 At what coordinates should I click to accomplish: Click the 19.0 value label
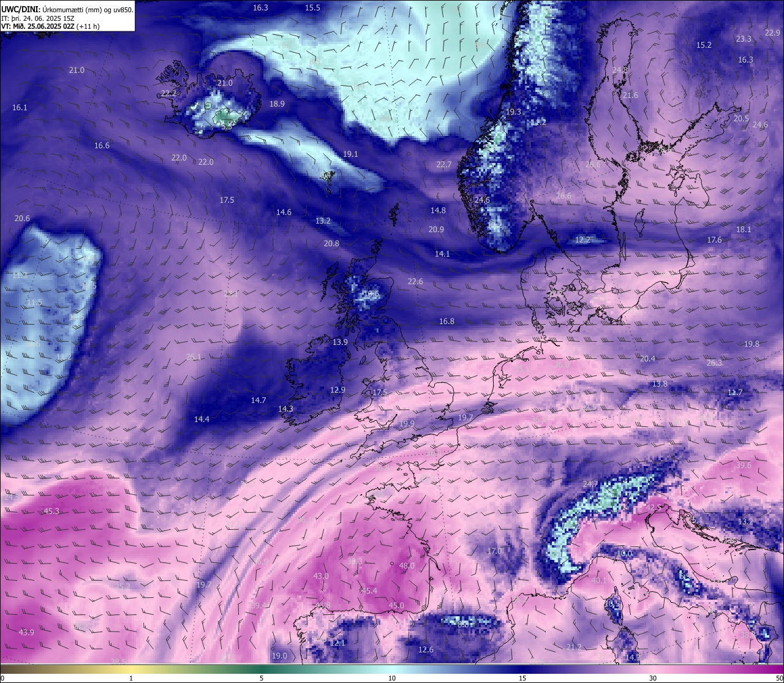tap(279, 655)
